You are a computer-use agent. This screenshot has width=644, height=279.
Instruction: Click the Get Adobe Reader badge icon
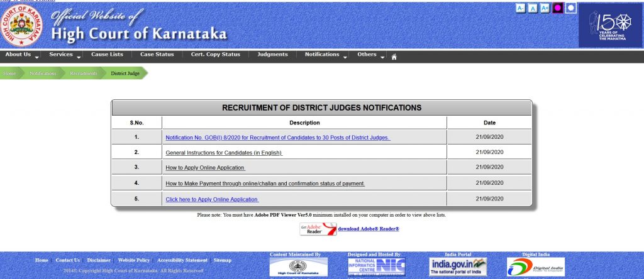click(318, 229)
